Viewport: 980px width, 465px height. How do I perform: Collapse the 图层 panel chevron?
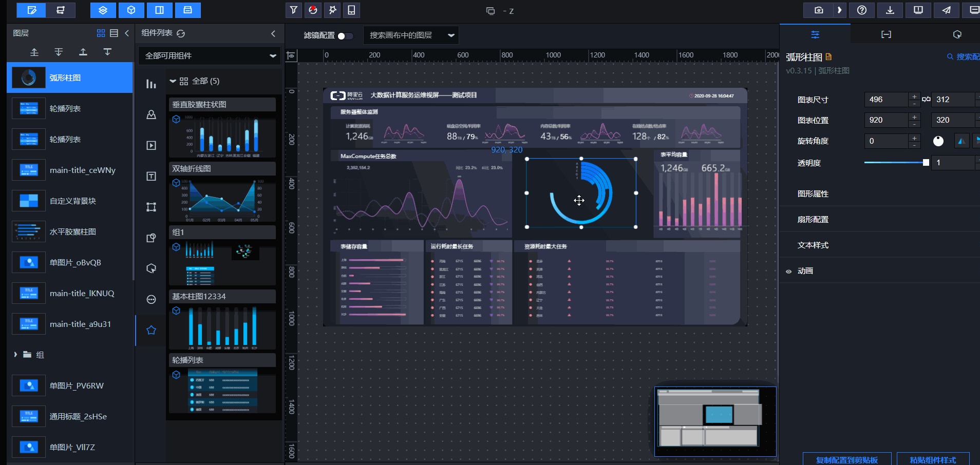click(x=127, y=33)
